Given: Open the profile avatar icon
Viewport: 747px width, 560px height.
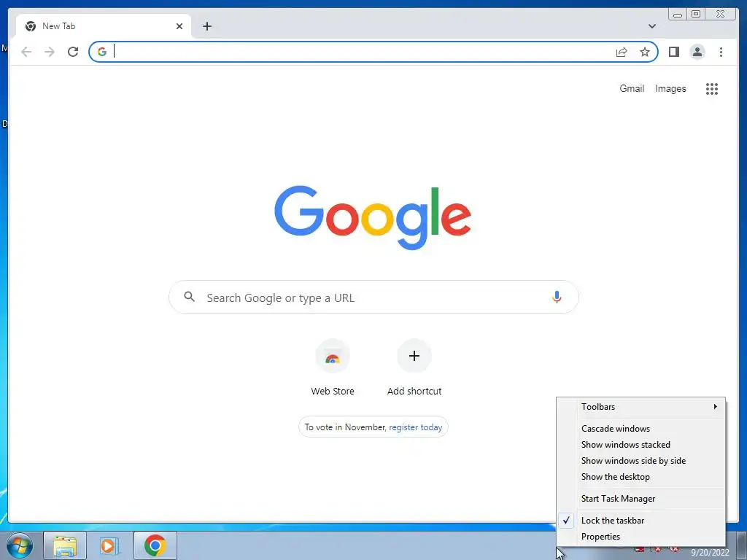Looking at the screenshot, I should click(697, 52).
